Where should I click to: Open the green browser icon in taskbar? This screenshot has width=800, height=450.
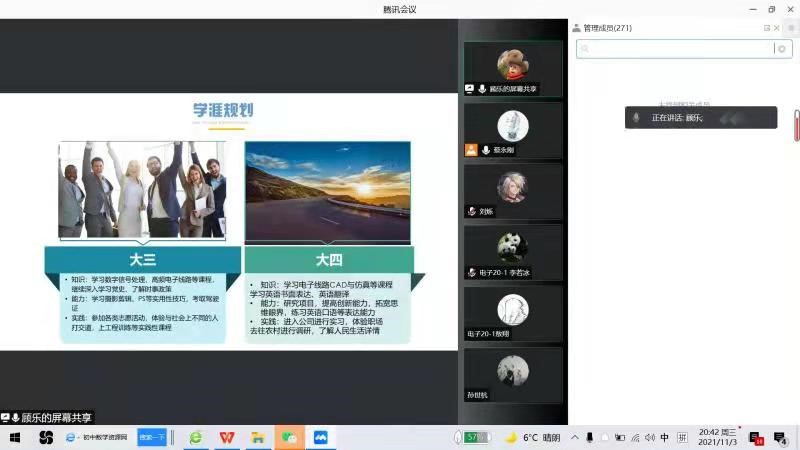point(197,437)
